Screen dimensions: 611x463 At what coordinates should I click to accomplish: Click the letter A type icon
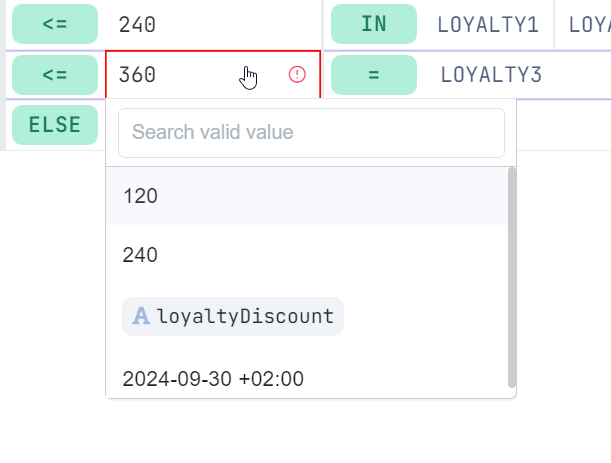coord(142,316)
